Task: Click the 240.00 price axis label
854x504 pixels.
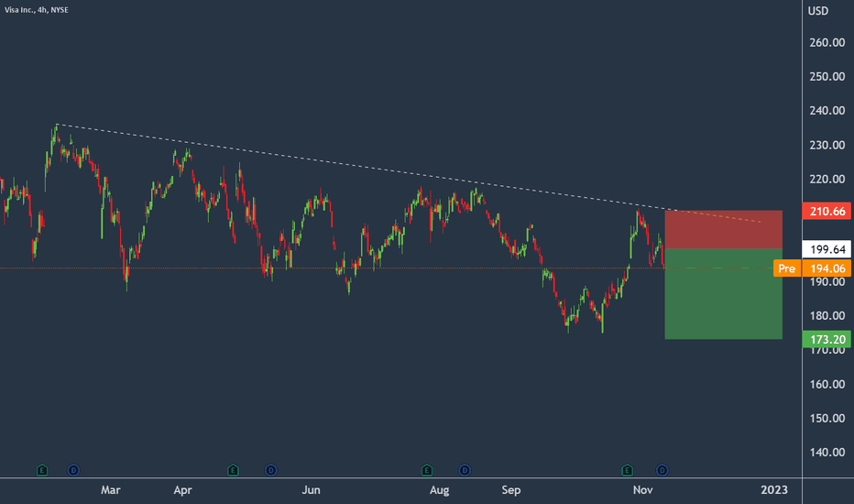Action: pos(827,111)
